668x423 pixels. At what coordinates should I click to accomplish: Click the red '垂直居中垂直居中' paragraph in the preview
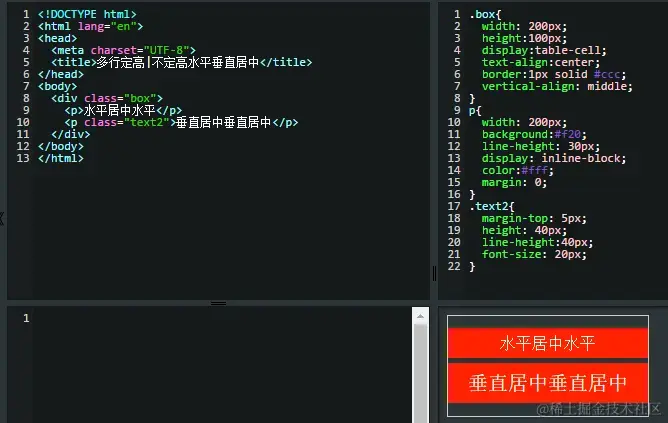pyautogui.click(x=548, y=383)
